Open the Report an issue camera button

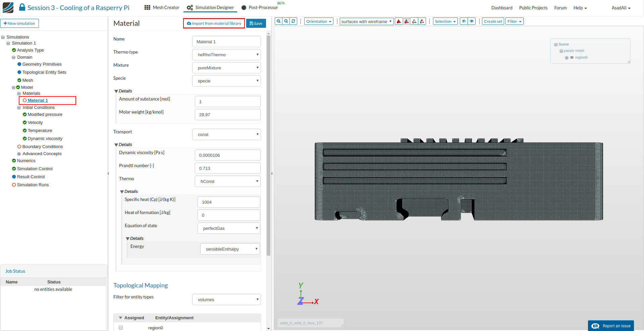pyautogui.click(x=611, y=326)
